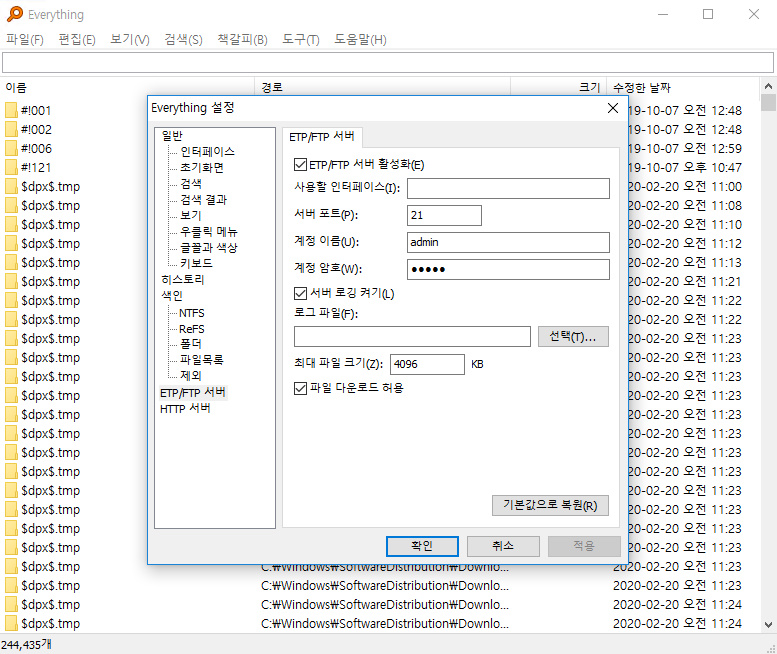This screenshot has height=654, width=777.
Task: Click the #!121 folder name
Action: pos(36,167)
